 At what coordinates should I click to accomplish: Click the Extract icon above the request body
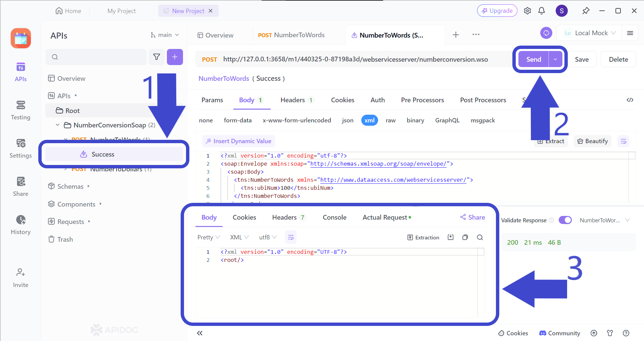tap(550, 141)
